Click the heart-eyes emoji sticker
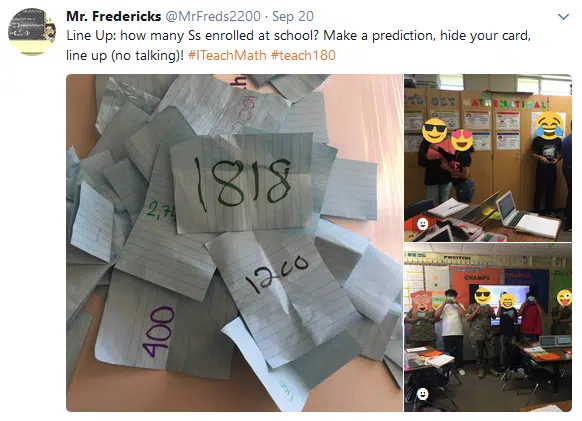The width and height of the screenshot is (582, 421). (462, 140)
